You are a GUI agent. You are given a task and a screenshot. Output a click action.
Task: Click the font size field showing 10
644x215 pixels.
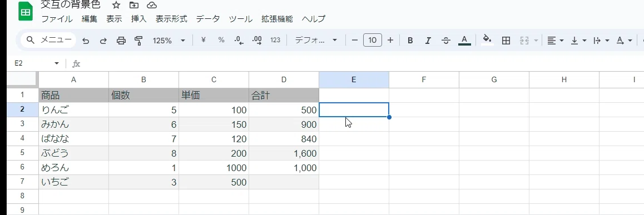[373, 40]
